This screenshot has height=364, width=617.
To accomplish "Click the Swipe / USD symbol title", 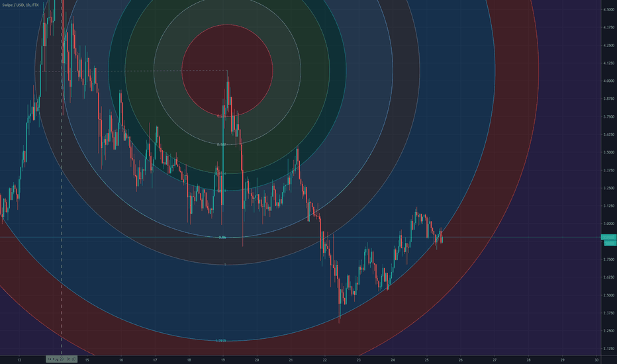I will (21, 5).
